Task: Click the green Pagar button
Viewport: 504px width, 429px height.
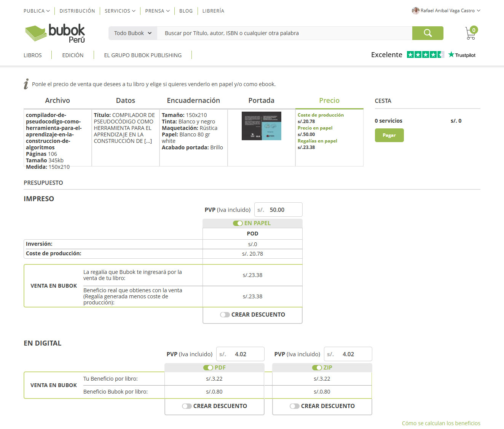Action: tap(389, 135)
